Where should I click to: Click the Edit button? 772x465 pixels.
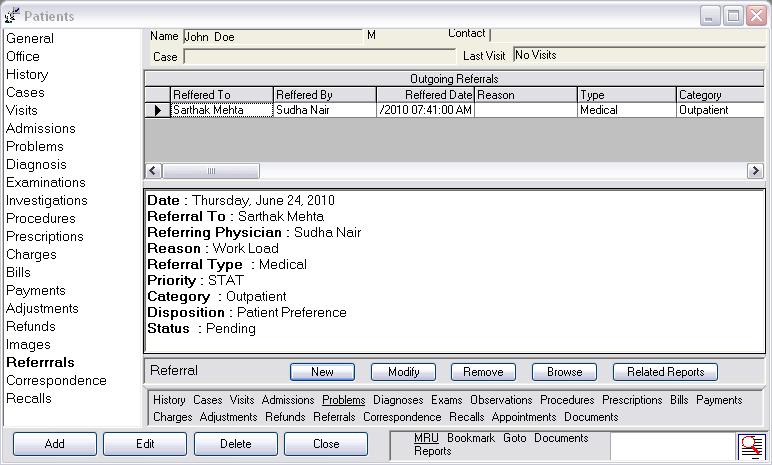145,444
